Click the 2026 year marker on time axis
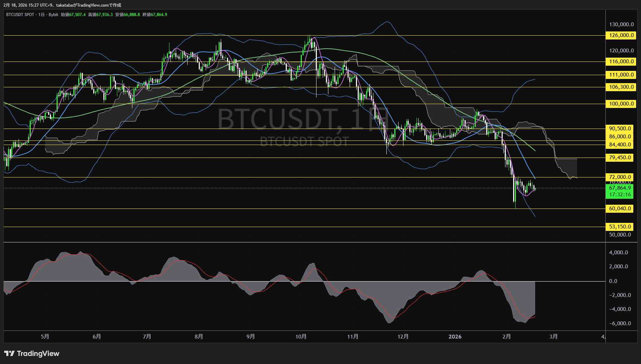 click(455, 337)
